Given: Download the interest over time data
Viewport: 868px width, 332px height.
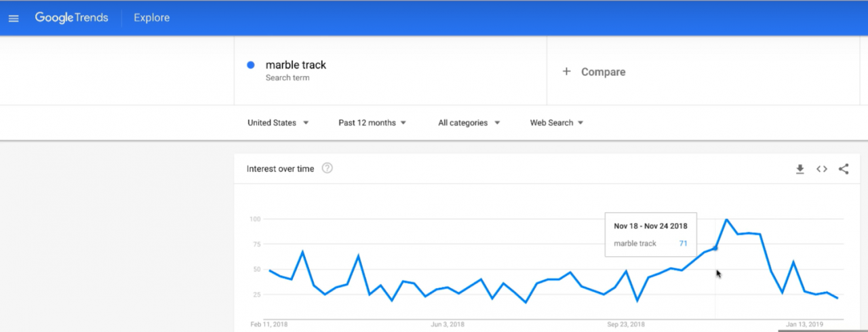Looking at the screenshot, I should (800, 169).
